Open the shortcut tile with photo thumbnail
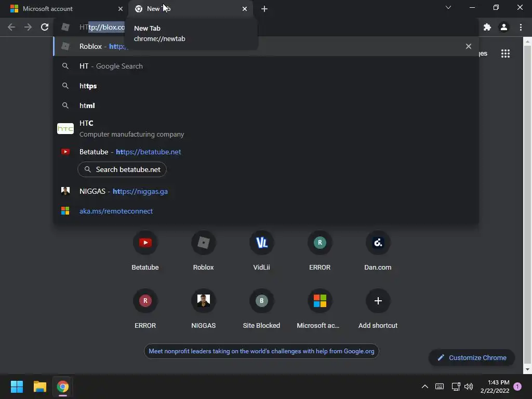Viewport: 532px width, 399px height. [203, 309]
